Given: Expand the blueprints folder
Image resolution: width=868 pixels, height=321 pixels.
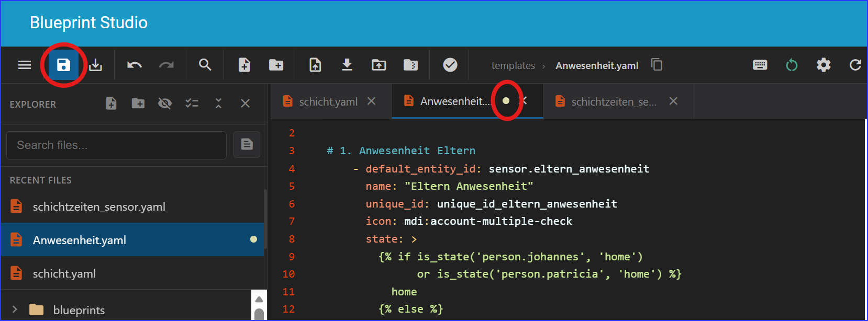Looking at the screenshot, I should click(x=15, y=309).
